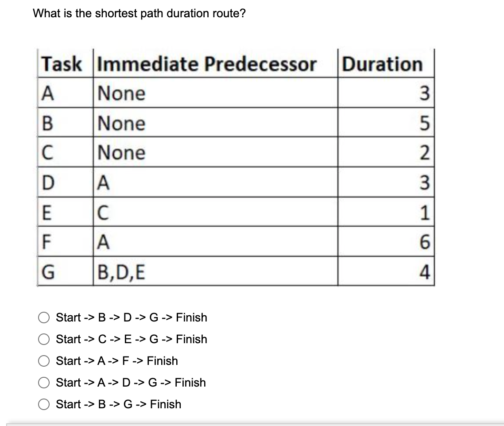
Task: Choose the Start -> A -> F -> Finish radio button
Action: tap(44, 361)
